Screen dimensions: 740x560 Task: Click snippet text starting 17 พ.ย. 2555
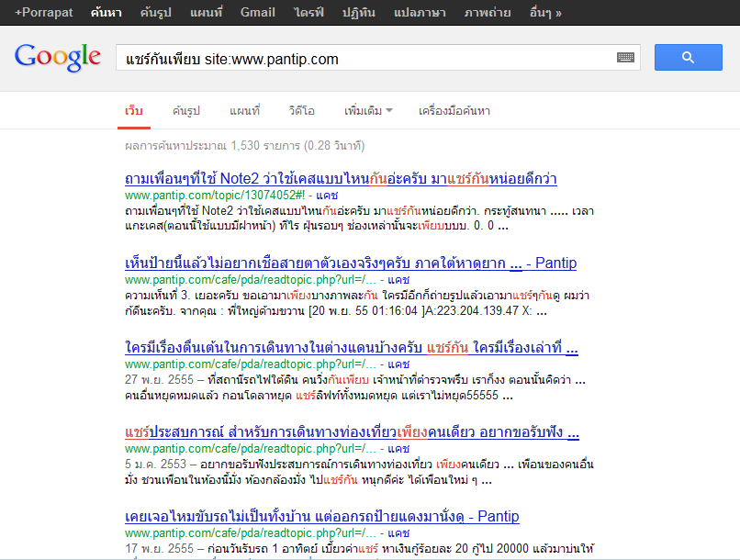point(359,549)
